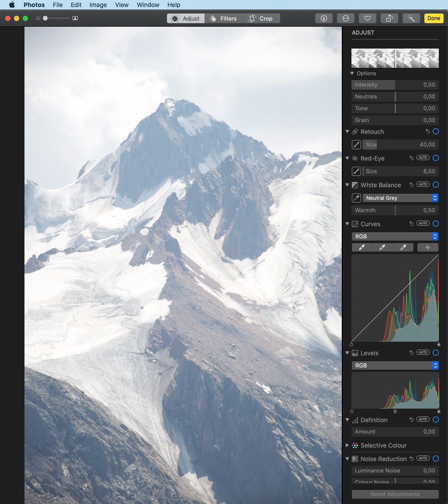This screenshot has height=504, width=448.
Task: Switch to the Crop tab
Action: (x=261, y=18)
